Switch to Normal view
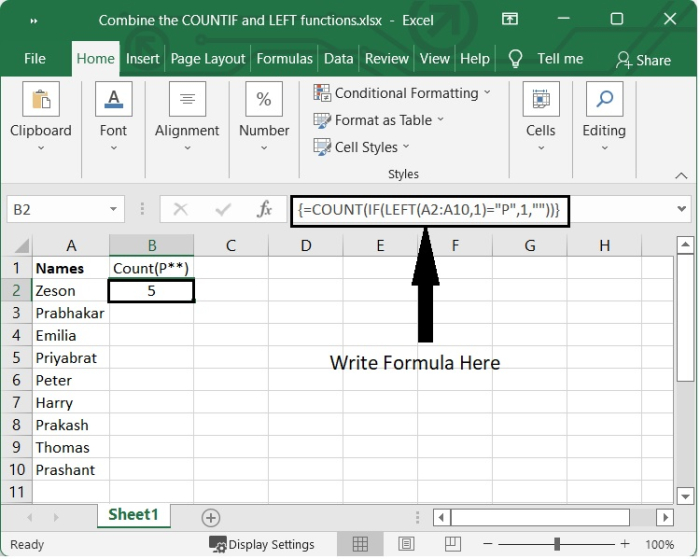Viewport: 700px width, 559px height. pos(360,544)
